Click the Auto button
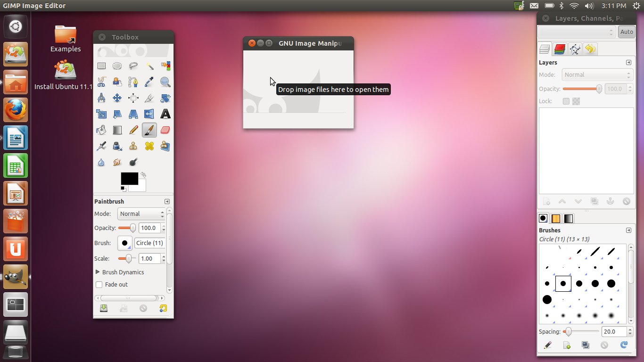This screenshot has width=644, height=362. [x=627, y=32]
